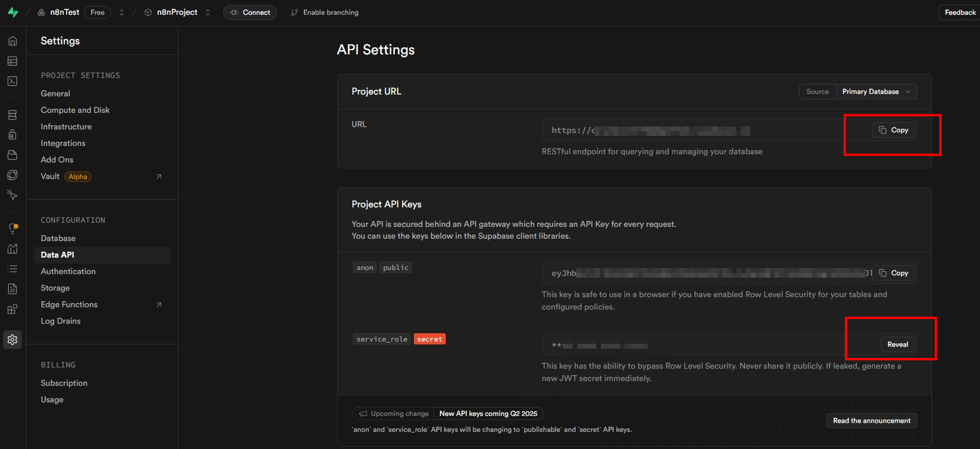Open Infrastructure settings
This screenshot has height=449, width=980.
click(66, 126)
